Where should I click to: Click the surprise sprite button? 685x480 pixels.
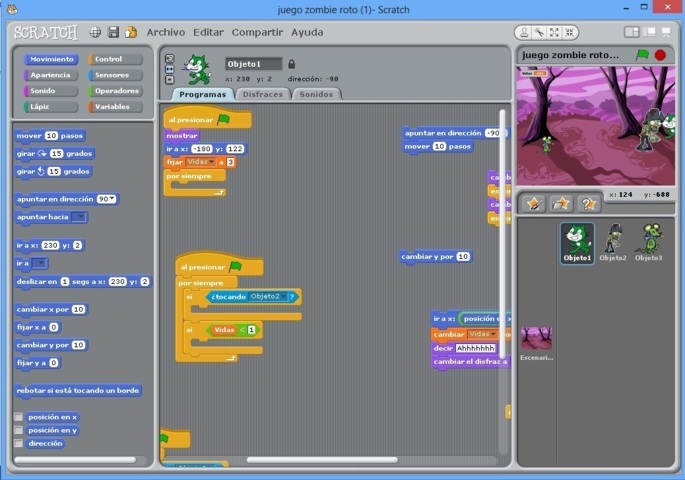coord(589,204)
